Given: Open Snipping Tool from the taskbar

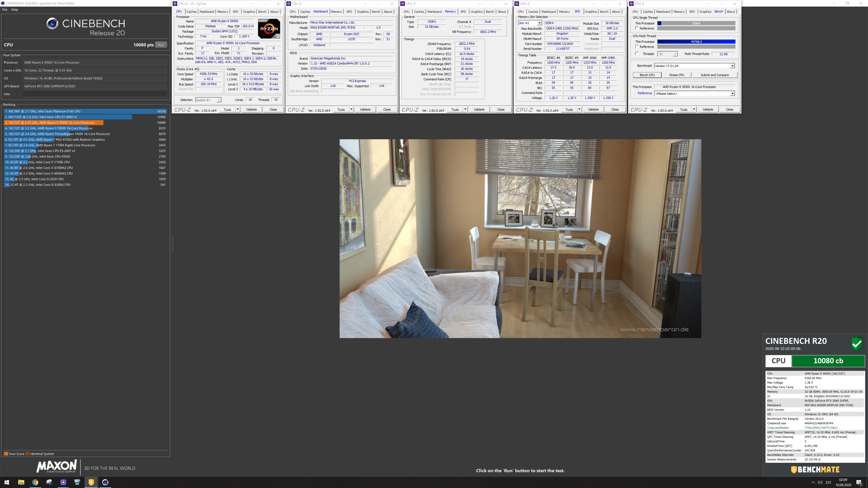Looking at the screenshot, I should [x=49, y=482].
